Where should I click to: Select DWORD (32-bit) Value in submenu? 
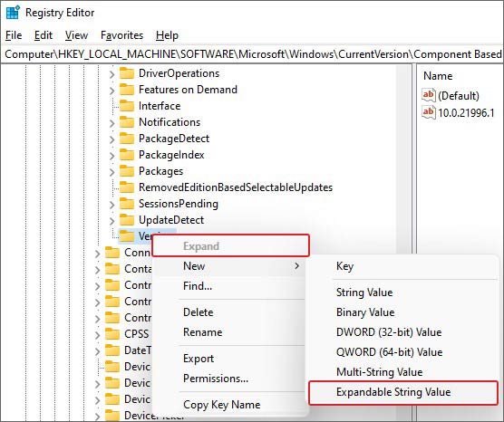pos(403,332)
